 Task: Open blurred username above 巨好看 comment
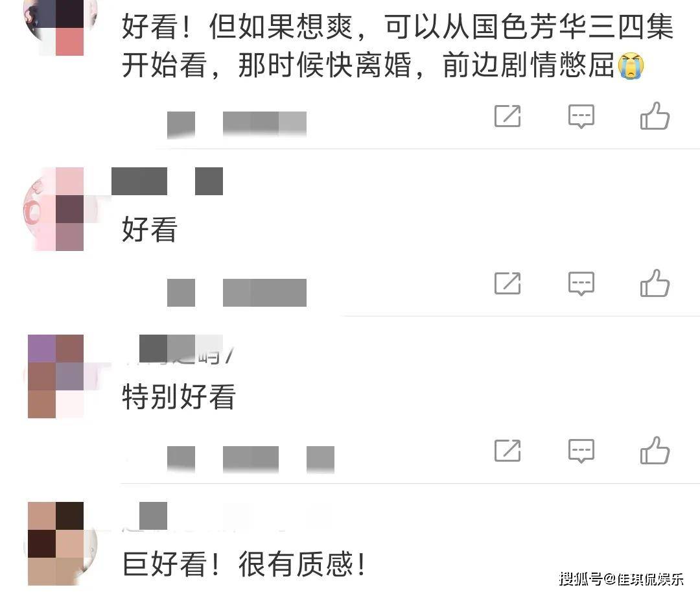(x=153, y=516)
